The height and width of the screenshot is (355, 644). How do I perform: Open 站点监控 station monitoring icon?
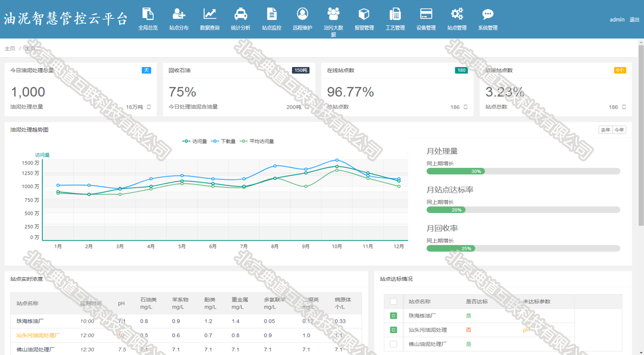pos(272,14)
